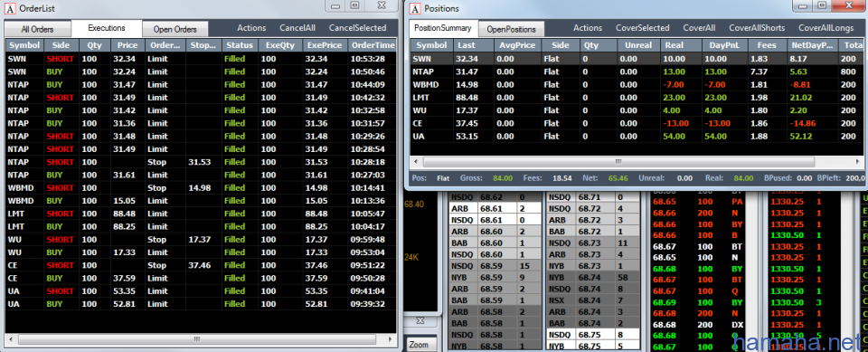Click the NYB 68.74 ask row with 58
This screenshot has height=352, width=868.
point(592,278)
